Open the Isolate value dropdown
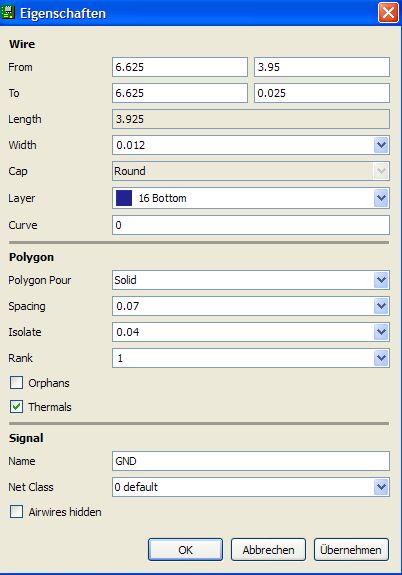 point(381,332)
